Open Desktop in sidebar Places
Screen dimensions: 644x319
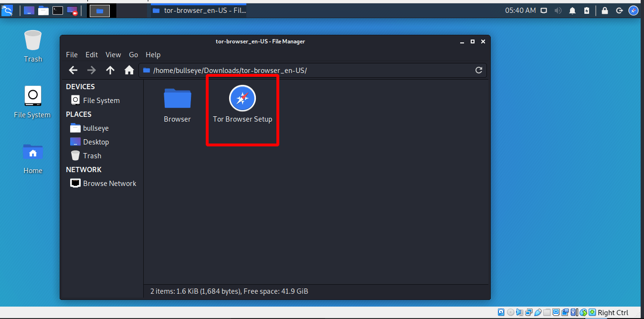coord(89,142)
